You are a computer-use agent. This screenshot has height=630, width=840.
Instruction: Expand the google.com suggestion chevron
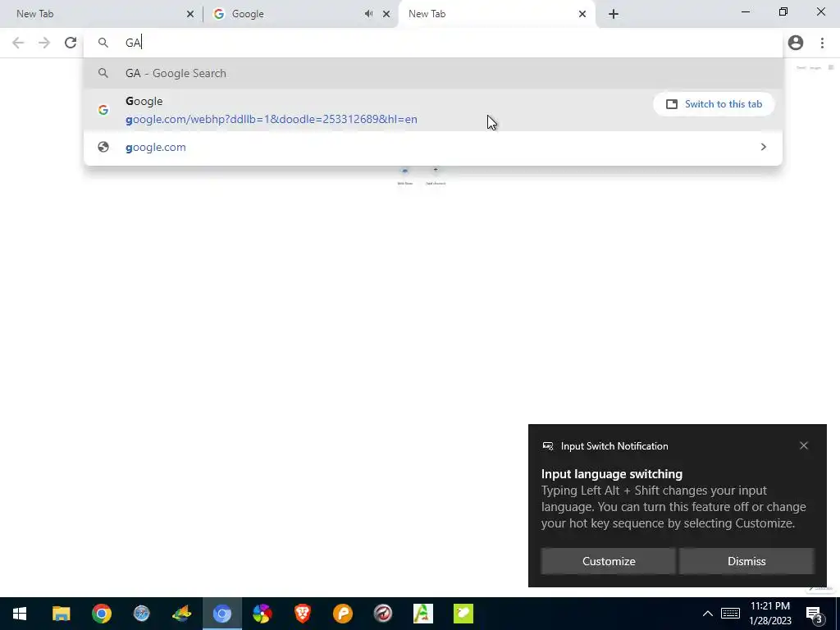click(764, 147)
